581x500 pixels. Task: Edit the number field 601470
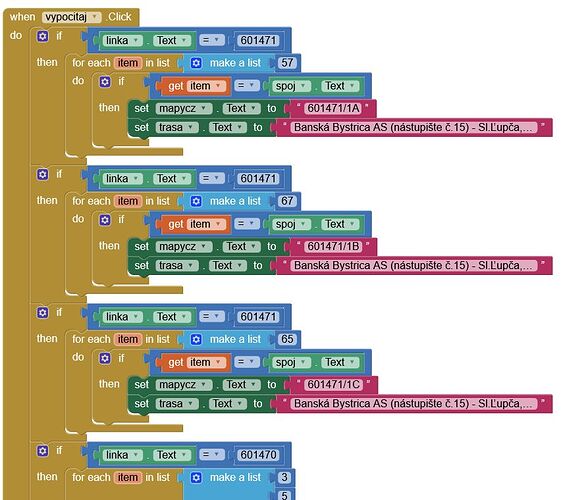tap(259, 455)
